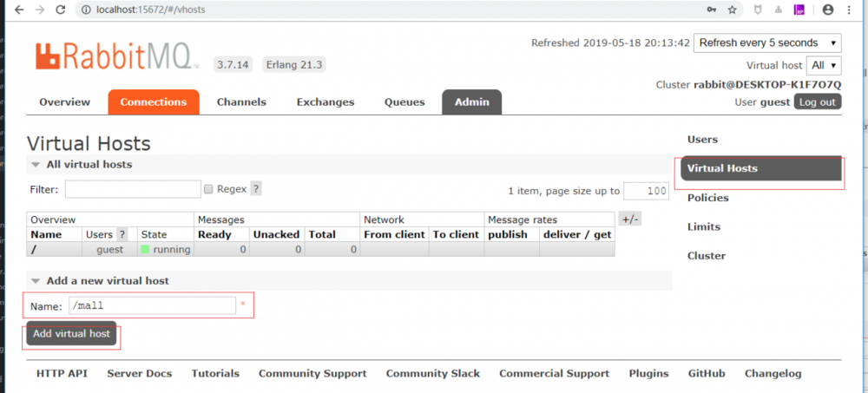The width and height of the screenshot is (868, 393).
Task: Open the Refresh every 5 seconds dropdown
Action: (767, 43)
